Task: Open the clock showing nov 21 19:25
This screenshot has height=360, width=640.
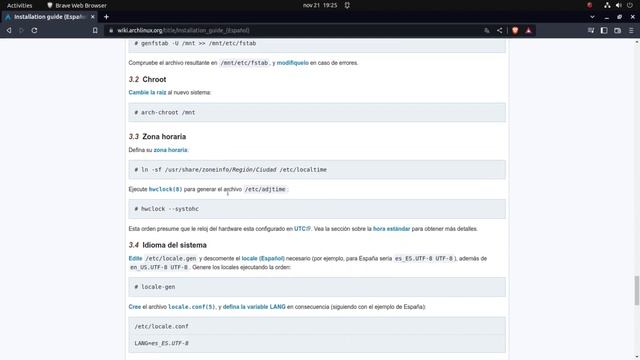Action: point(320,5)
